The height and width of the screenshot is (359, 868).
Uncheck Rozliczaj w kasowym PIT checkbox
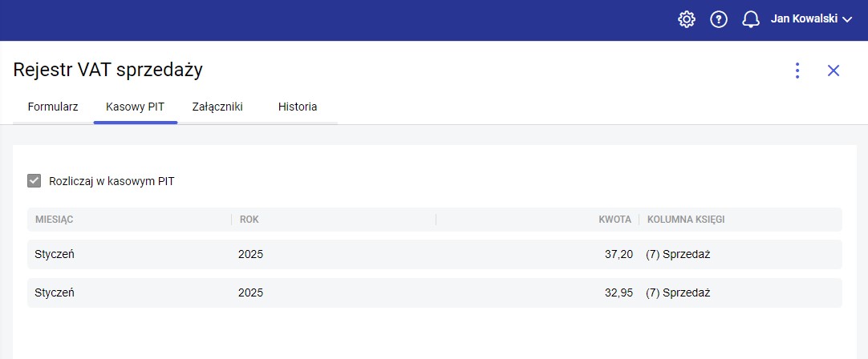[x=34, y=181]
